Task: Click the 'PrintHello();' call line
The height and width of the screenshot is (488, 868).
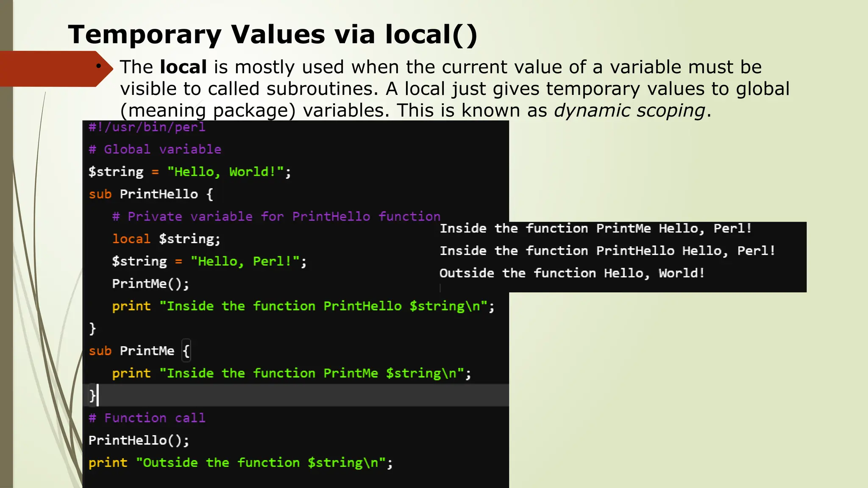Action: click(x=139, y=440)
